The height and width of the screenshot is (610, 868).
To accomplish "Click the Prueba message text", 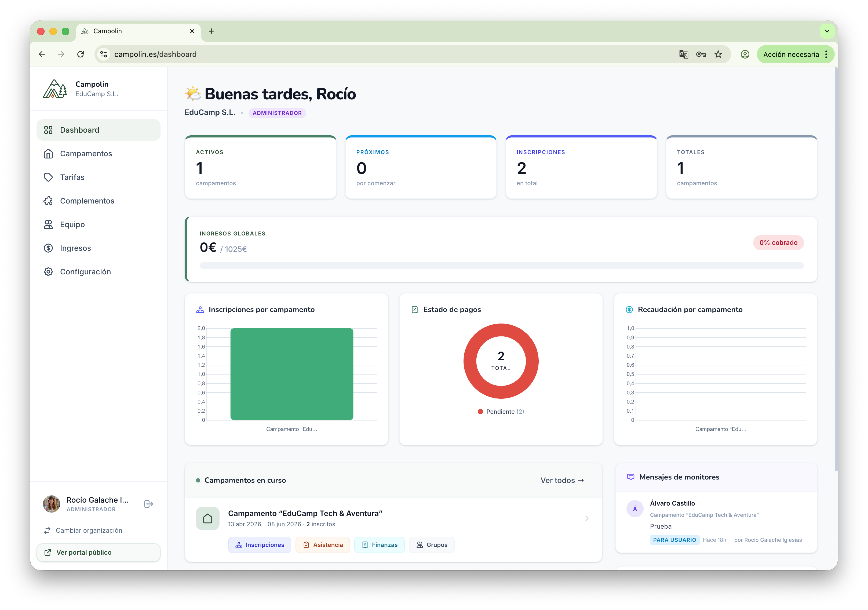I will point(661,527).
